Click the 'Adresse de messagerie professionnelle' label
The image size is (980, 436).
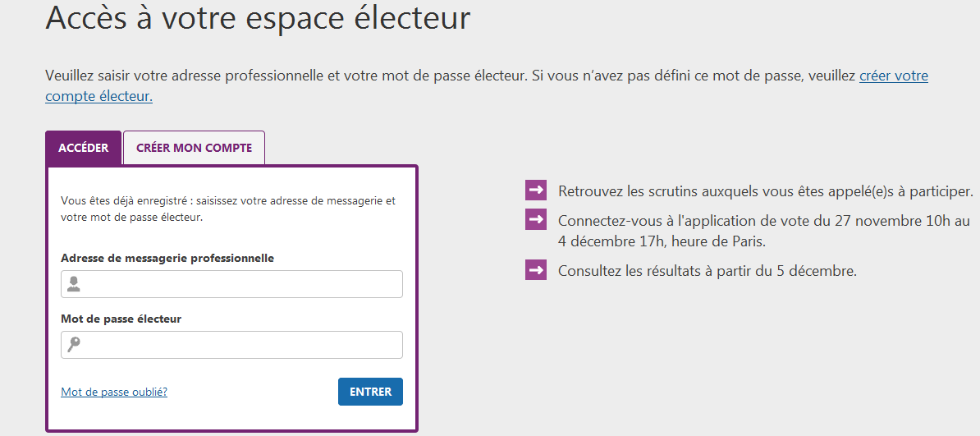coord(167,258)
